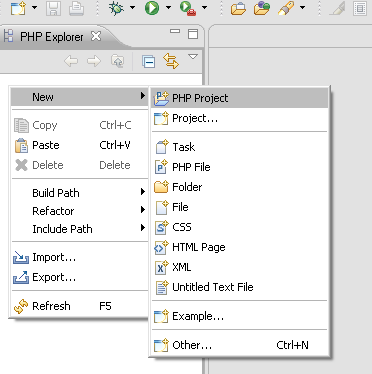Viewport: 372px width, 374px height.
Task: Click the green Run icon
Action: (152, 8)
